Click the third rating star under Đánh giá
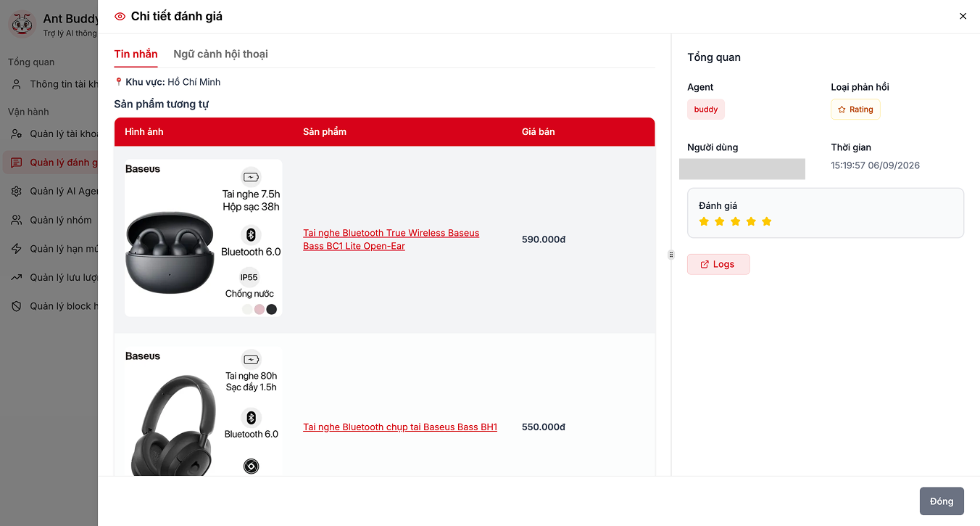This screenshot has height=526, width=980. click(736, 221)
